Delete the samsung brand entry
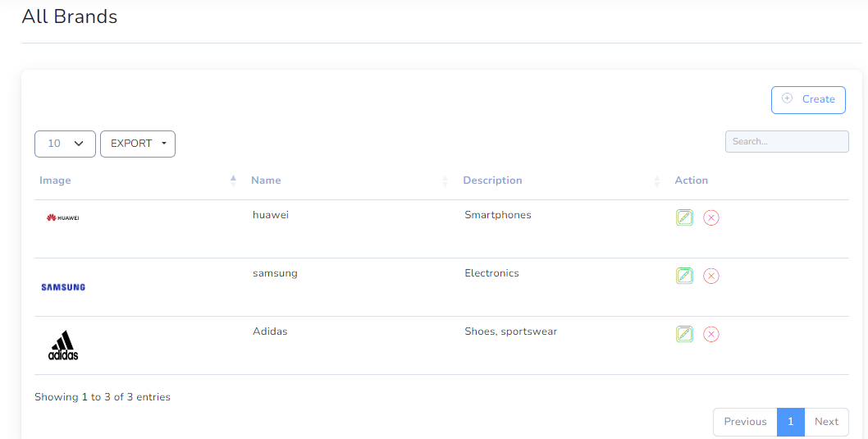This screenshot has width=868, height=439. click(x=710, y=276)
